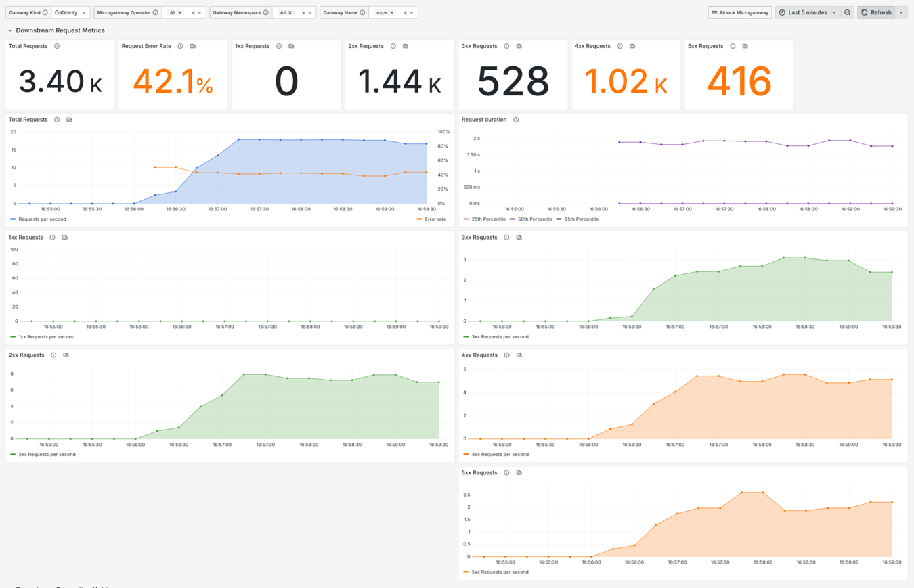The height and width of the screenshot is (588, 914).
Task: Open the Gateway Kind dropdown
Action: (x=71, y=12)
